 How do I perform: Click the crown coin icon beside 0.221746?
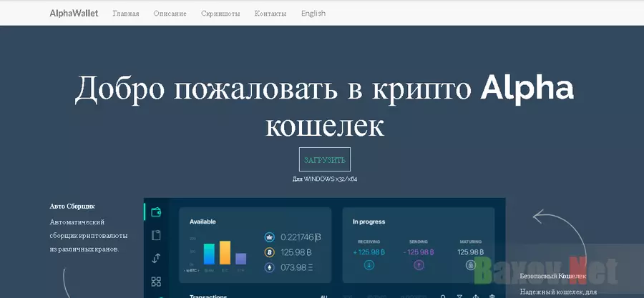pyautogui.click(x=270, y=237)
